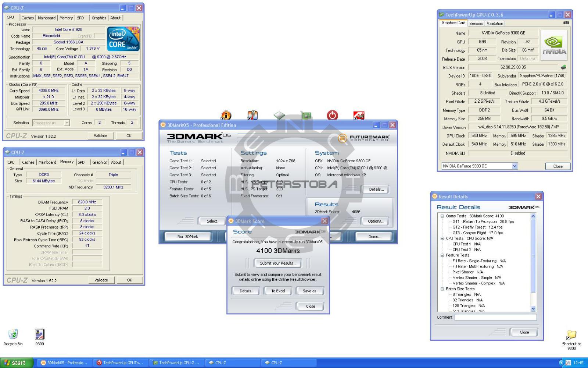
Task: Click Validate in the memory CPU-Z window
Action: point(101,280)
